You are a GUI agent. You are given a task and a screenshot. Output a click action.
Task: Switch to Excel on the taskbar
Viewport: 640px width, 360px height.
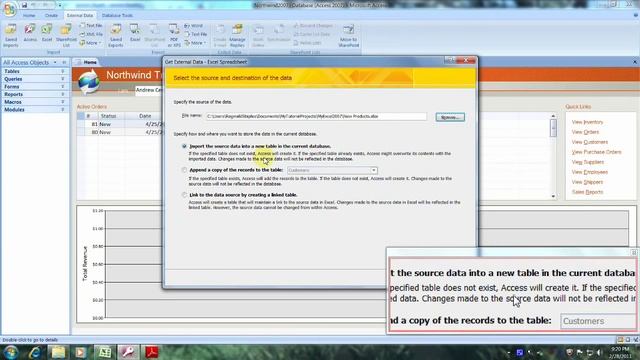tap(104, 352)
